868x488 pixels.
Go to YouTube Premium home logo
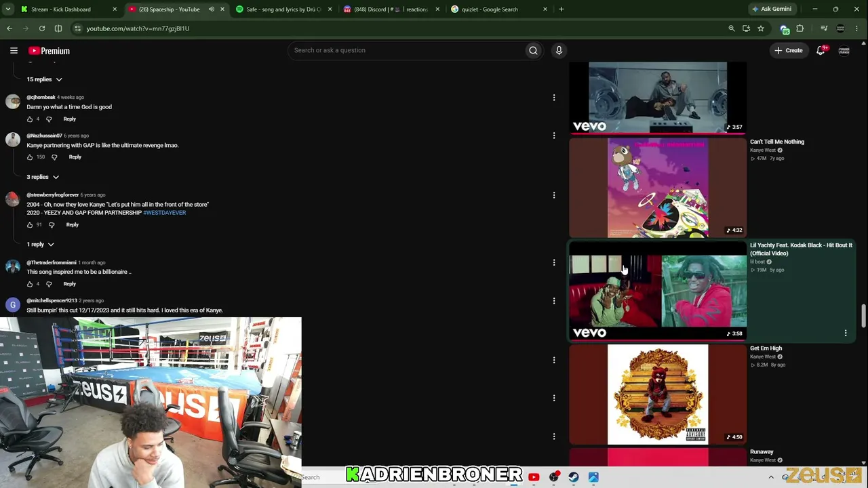(49, 51)
